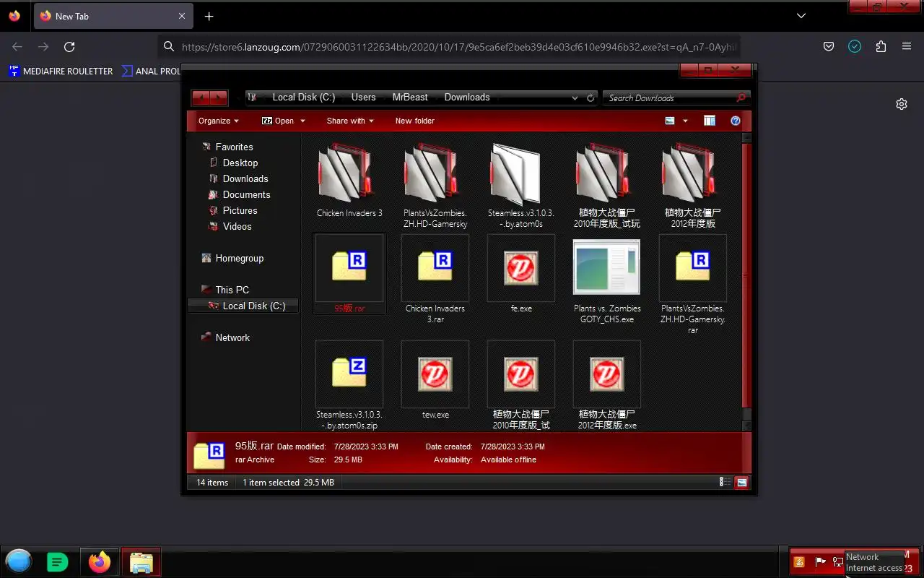The image size is (924, 578).
Task: Open the green app in taskbar
Action: pyautogui.click(x=58, y=562)
